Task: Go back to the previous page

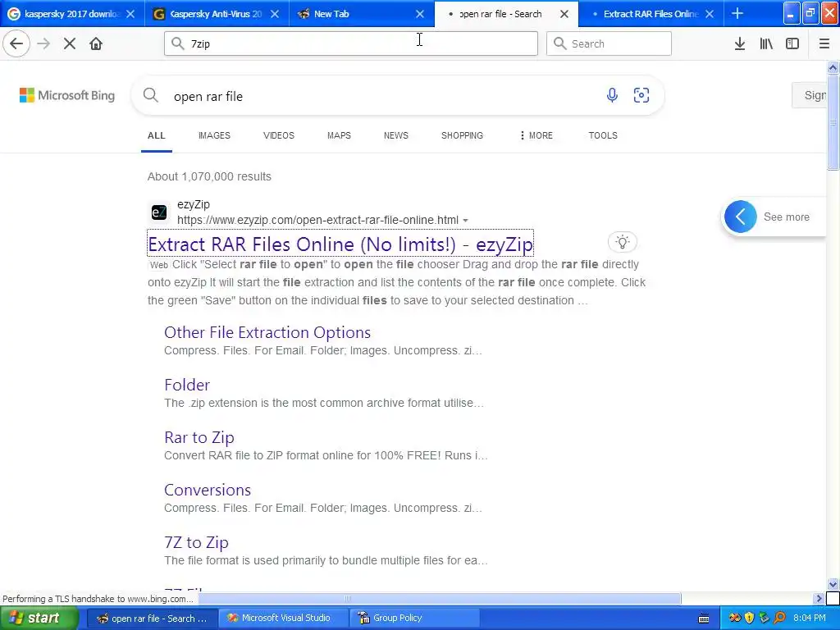Action: tap(16, 43)
